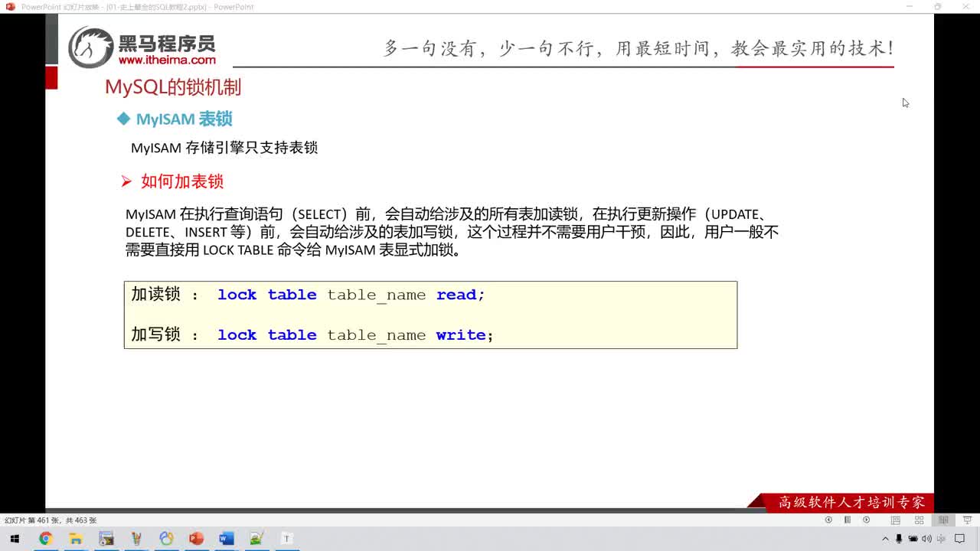The width and height of the screenshot is (980, 551).
Task: Click the www.itheima.com link text
Action: (x=167, y=60)
